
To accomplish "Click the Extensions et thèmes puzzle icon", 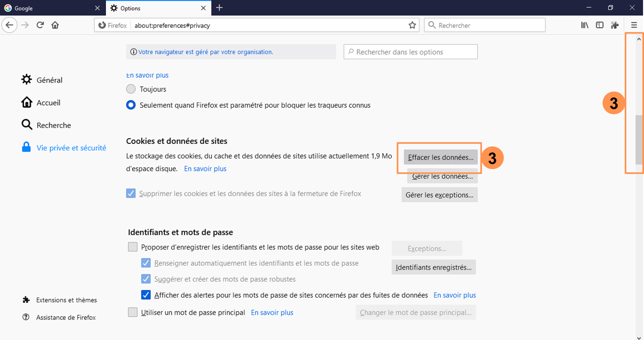I will pyautogui.click(x=26, y=300).
